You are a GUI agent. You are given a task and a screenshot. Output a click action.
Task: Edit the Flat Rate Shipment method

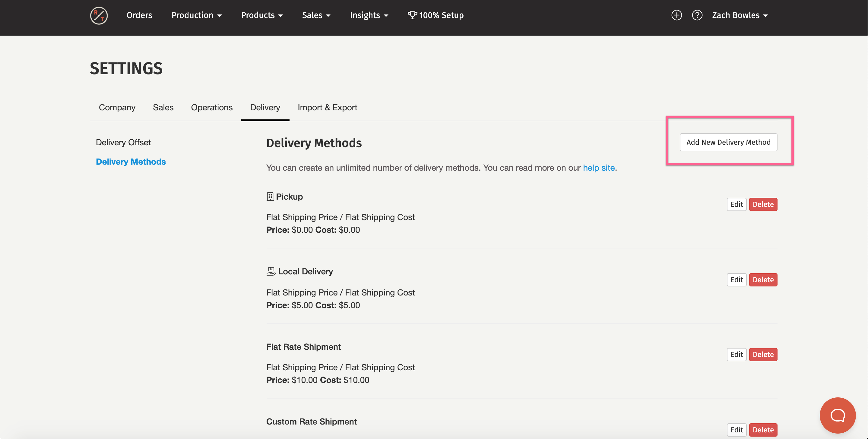736,355
